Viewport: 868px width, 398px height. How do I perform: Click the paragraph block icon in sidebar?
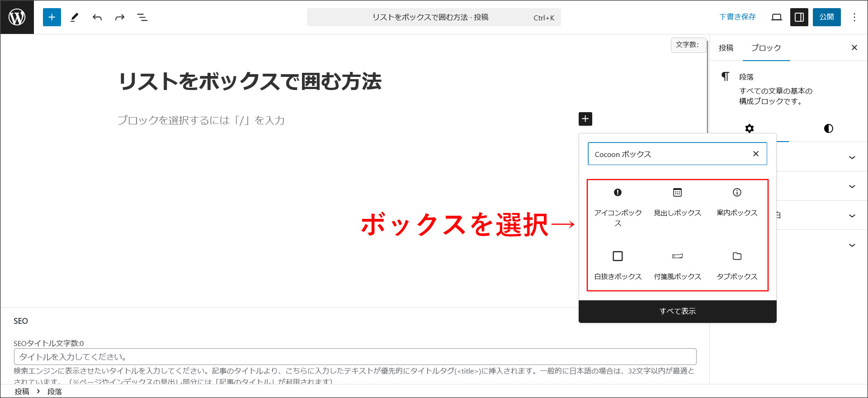click(725, 76)
